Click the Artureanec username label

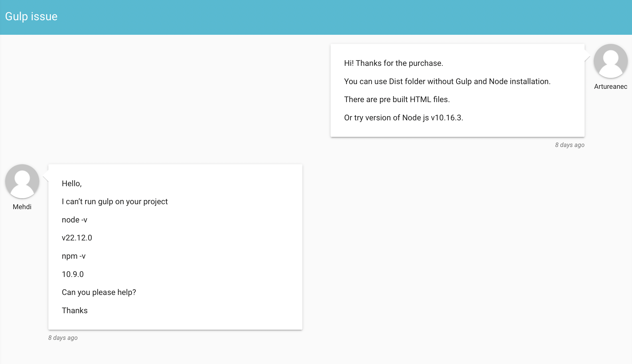coord(611,87)
